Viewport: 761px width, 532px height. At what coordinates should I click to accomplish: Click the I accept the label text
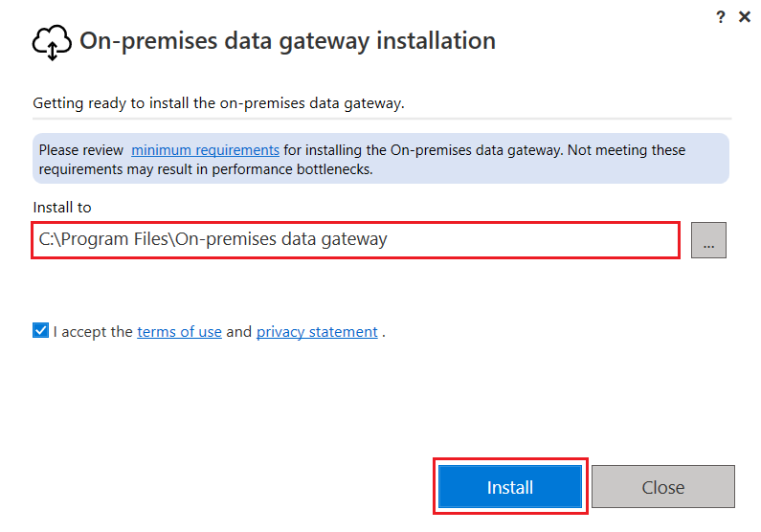93,332
